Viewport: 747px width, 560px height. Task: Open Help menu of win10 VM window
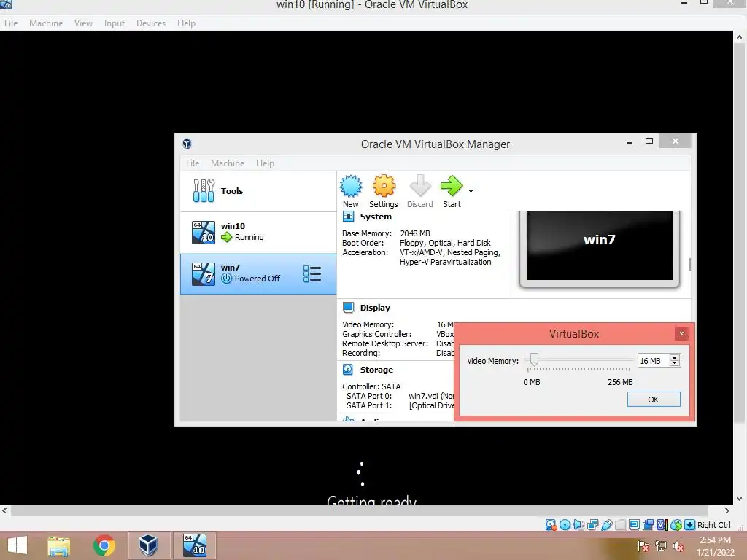point(186,23)
